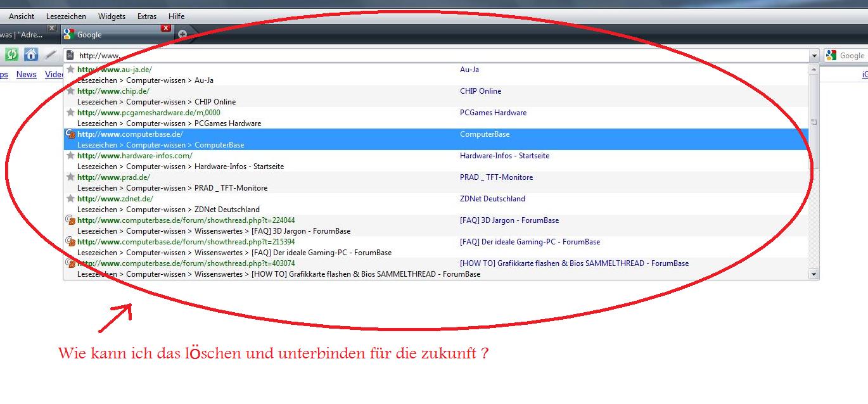868x404 pixels.
Task: Close the Google tab
Action: (166, 28)
